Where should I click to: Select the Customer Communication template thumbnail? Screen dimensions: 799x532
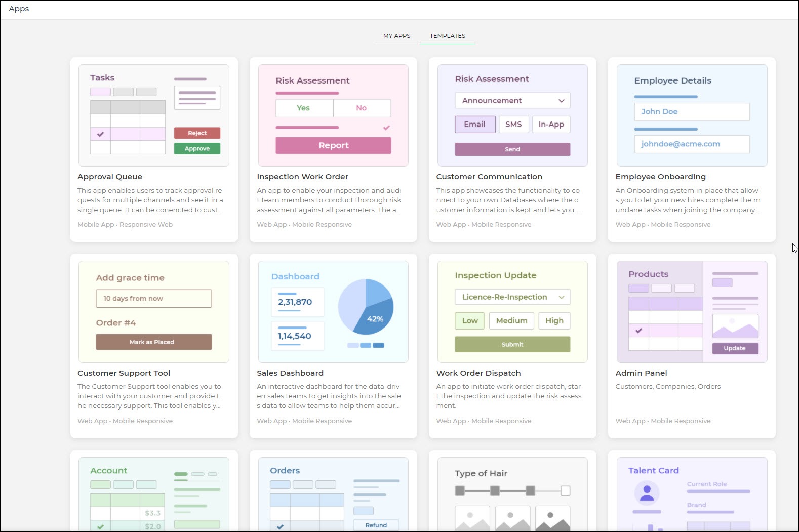(x=512, y=115)
